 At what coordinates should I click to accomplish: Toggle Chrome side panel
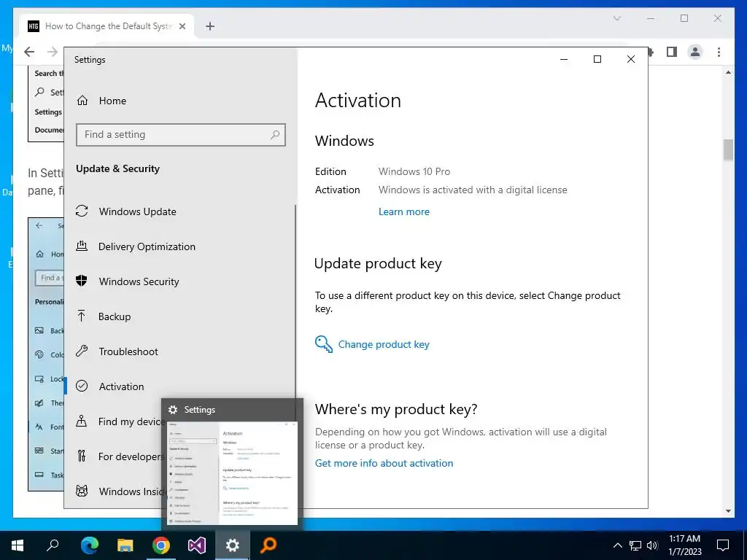point(672,52)
